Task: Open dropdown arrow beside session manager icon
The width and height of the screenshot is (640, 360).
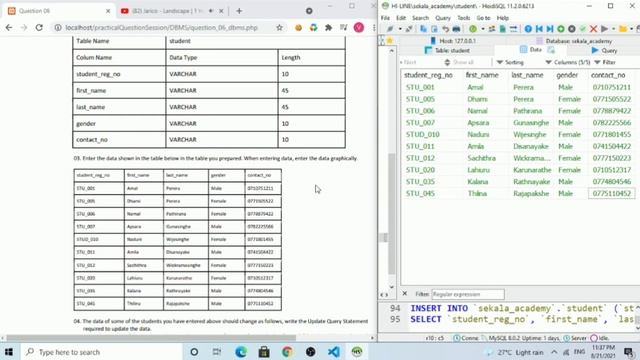Action: [400, 29]
